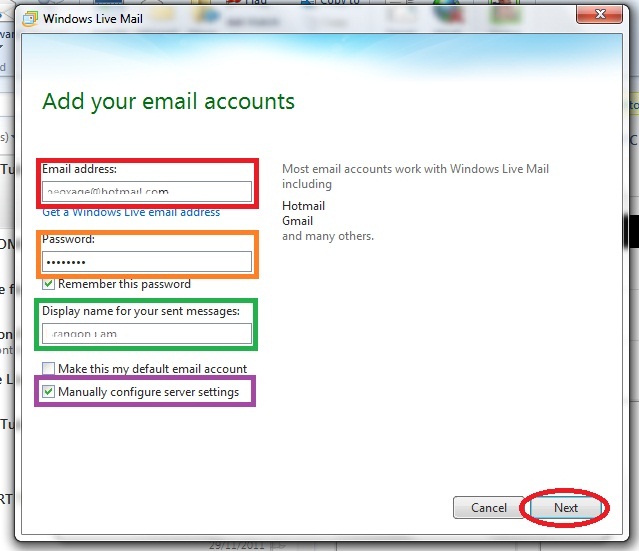Click the Windows Live Mail title bar icon
This screenshot has height=551, width=639.
[x=30, y=19]
